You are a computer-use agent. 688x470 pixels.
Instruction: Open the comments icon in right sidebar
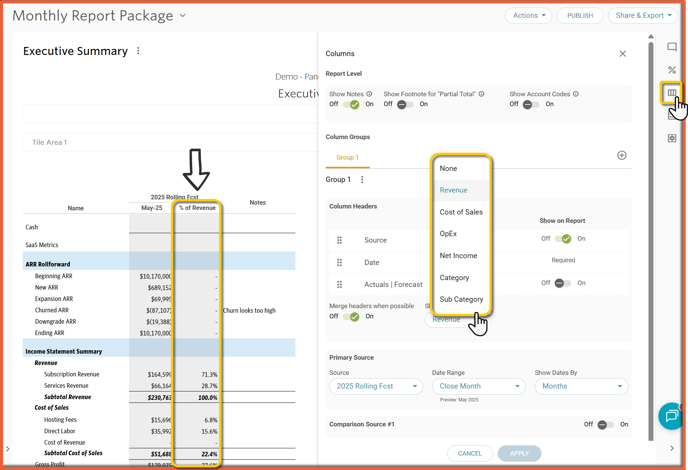click(672, 47)
